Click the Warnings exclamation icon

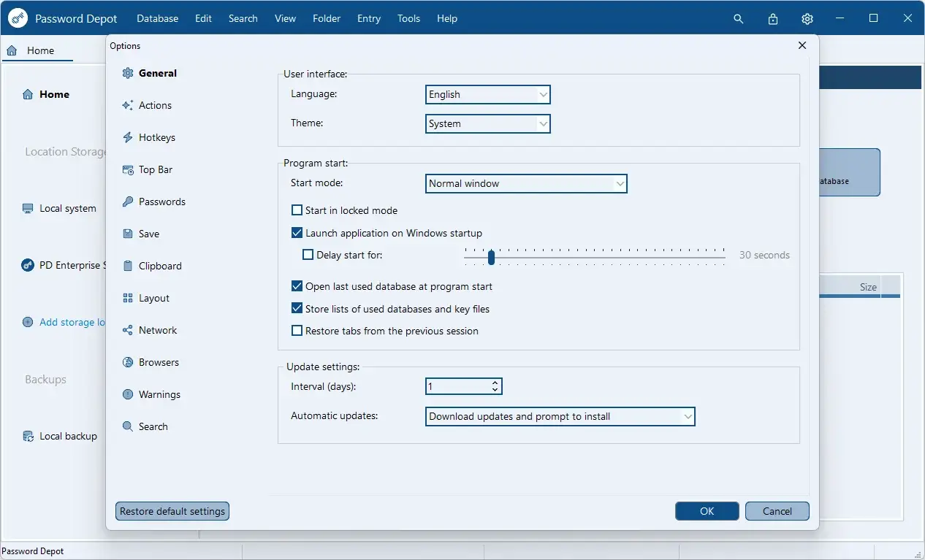[128, 394]
